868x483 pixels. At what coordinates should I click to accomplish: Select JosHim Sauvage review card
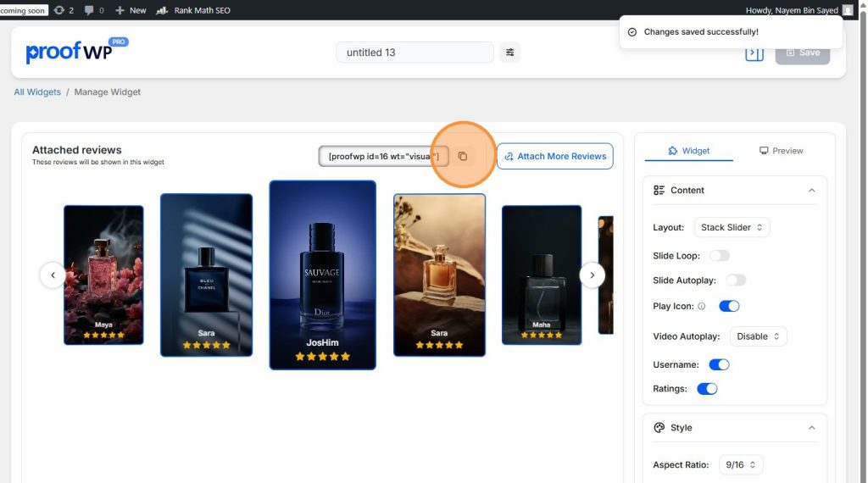tap(323, 275)
